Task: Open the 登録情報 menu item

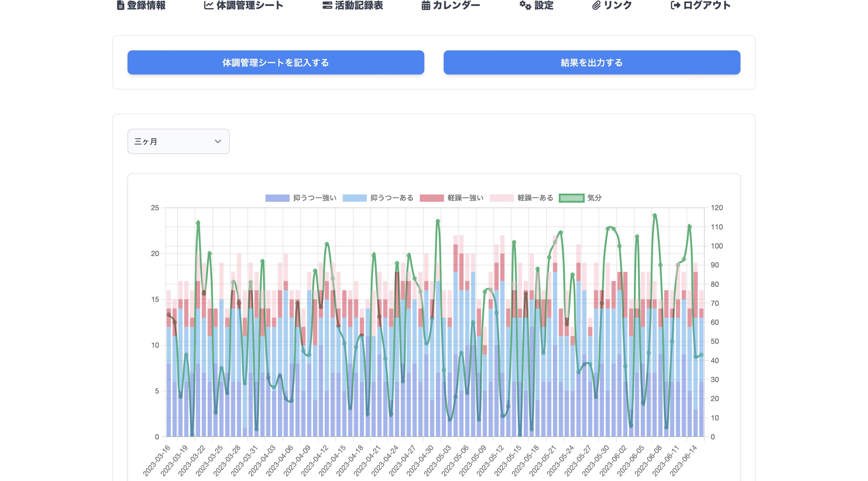Action: coord(141,5)
